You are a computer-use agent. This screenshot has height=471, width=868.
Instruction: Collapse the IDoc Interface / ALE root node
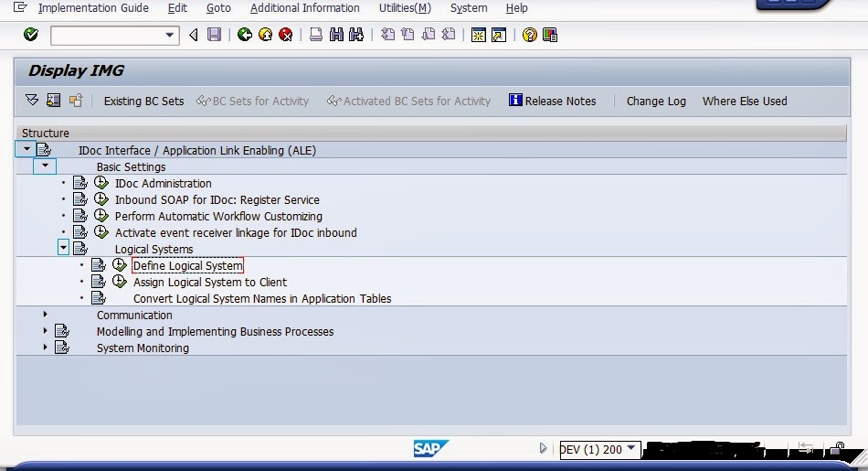[26, 149]
